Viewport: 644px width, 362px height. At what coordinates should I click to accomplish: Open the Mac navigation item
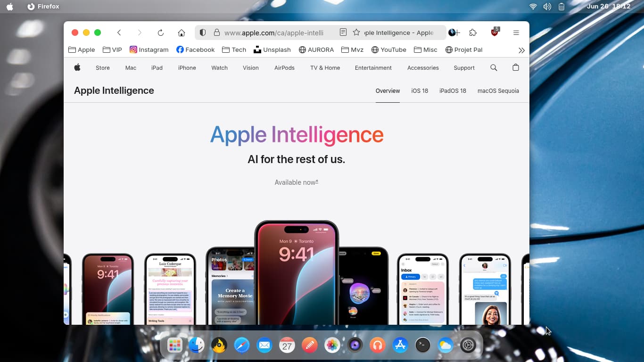click(x=131, y=68)
